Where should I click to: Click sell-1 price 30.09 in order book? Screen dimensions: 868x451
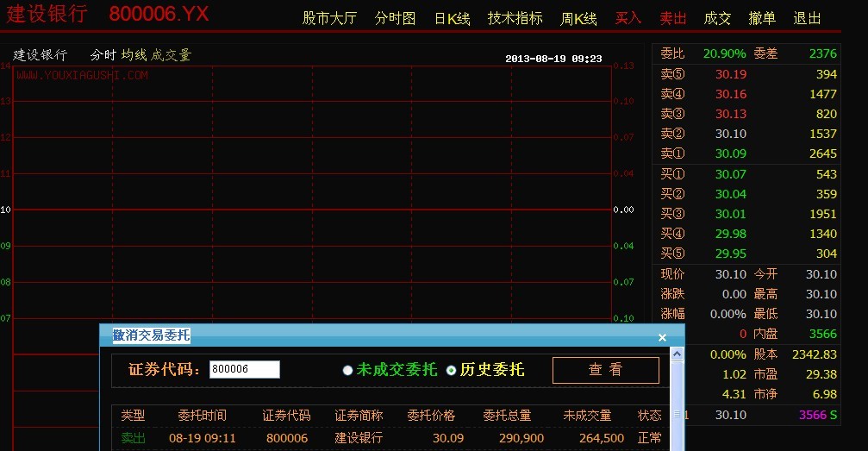[731, 153]
